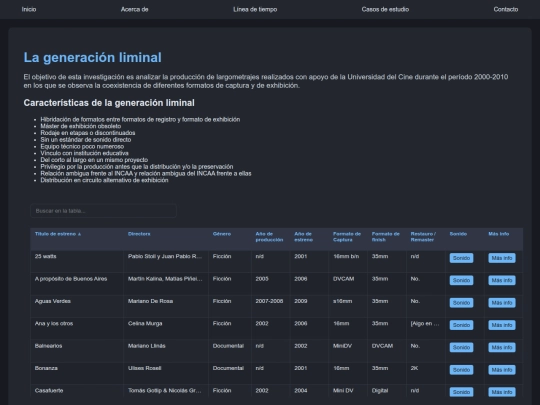Open Sonido for Ana y los otros

(461, 325)
